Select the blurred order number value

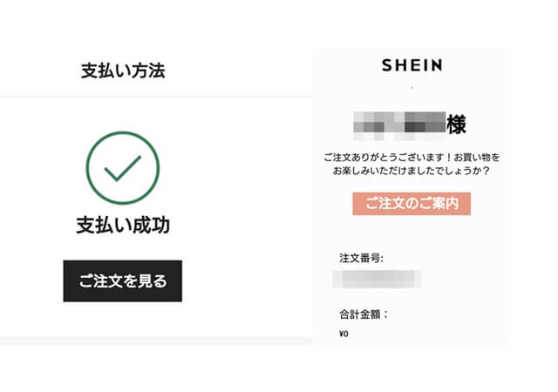(x=378, y=279)
